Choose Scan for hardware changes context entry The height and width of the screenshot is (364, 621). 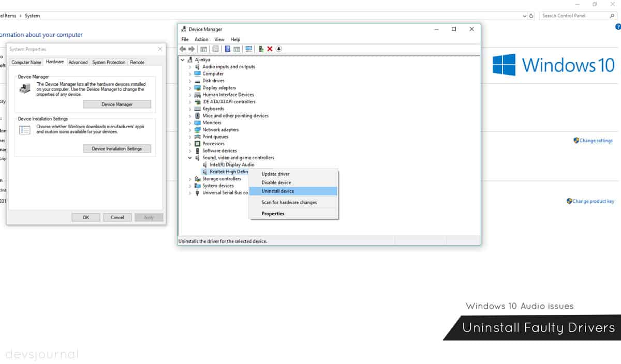click(293, 202)
